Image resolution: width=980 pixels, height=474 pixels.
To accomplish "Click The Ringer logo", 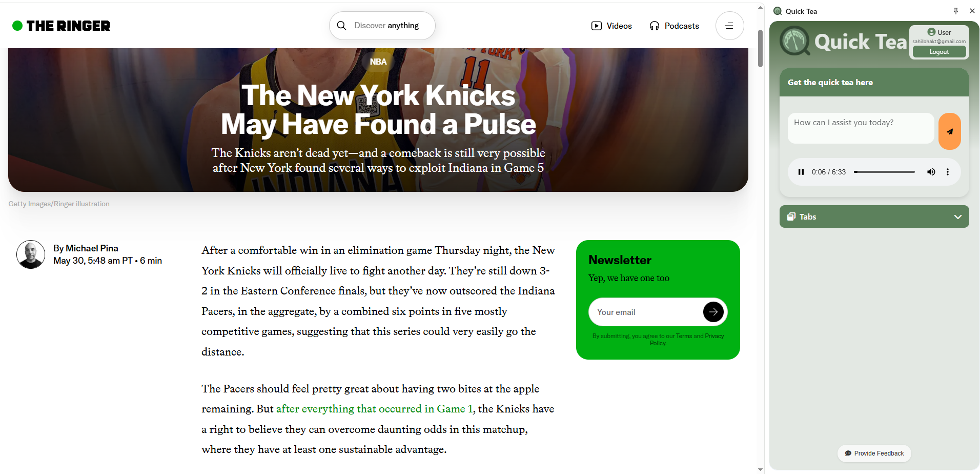I will [x=61, y=26].
